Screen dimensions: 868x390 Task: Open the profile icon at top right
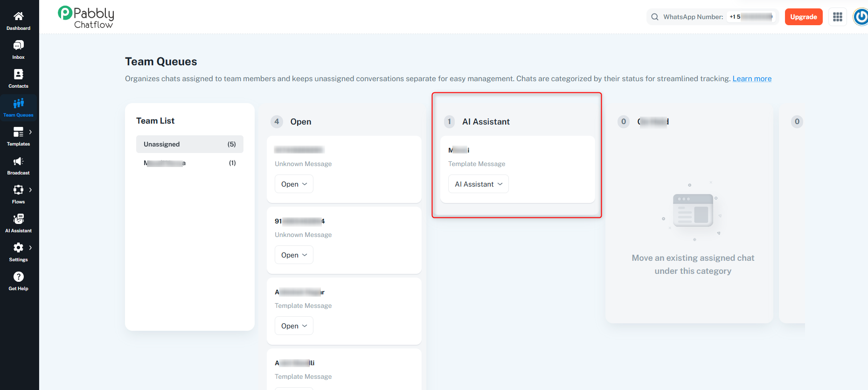861,17
